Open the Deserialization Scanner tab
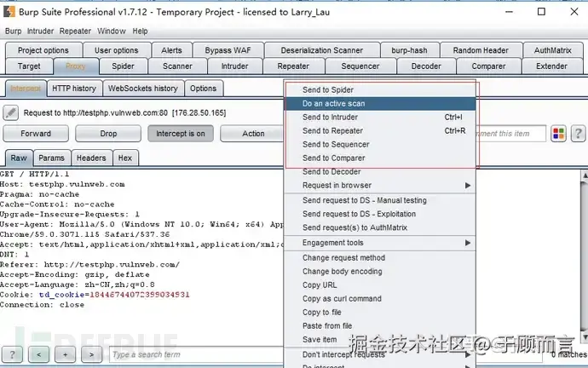The height and width of the screenshot is (368, 588). tap(322, 50)
